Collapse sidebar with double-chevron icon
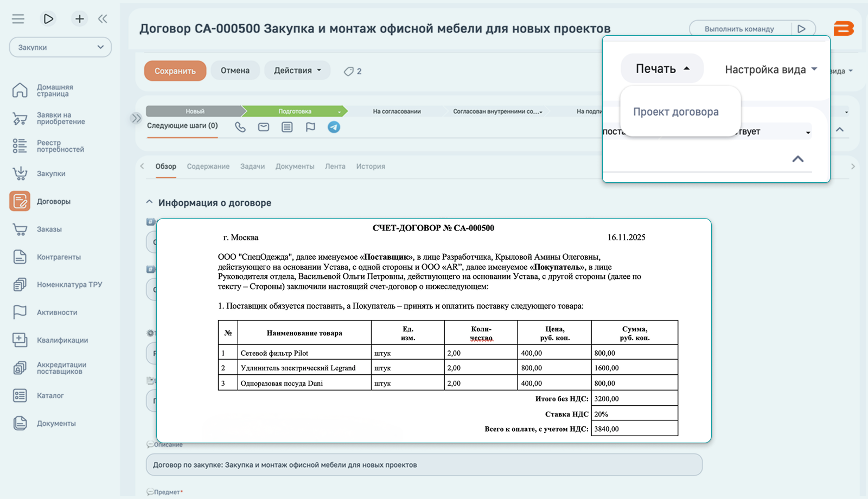868x499 pixels. (x=102, y=19)
